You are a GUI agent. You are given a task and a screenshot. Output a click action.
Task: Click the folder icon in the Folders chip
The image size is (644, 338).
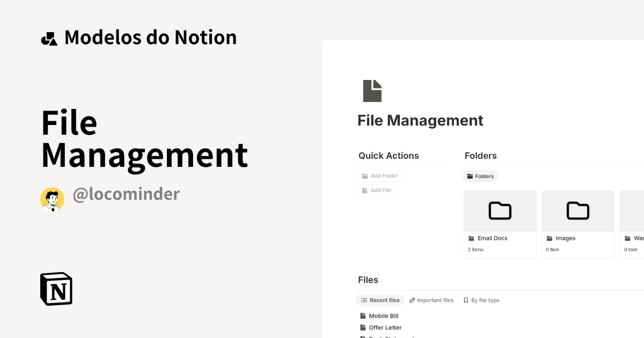pyautogui.click(x=470, y=176)
